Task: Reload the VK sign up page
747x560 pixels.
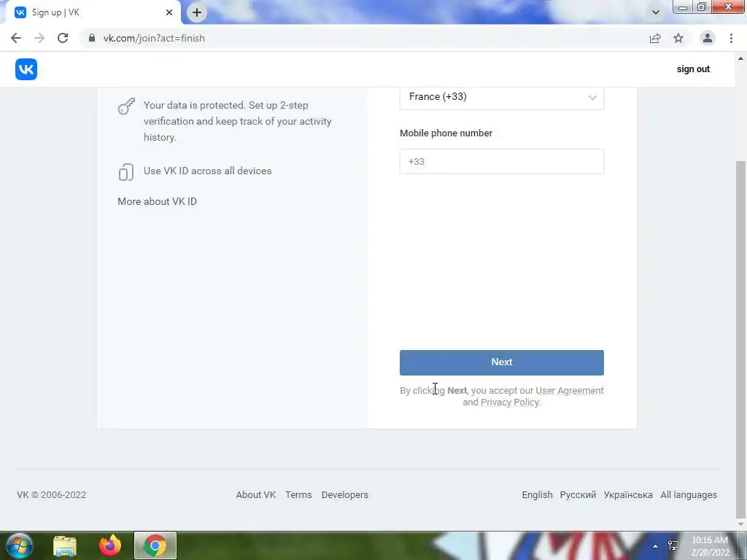Action: [x=63, y=38]
